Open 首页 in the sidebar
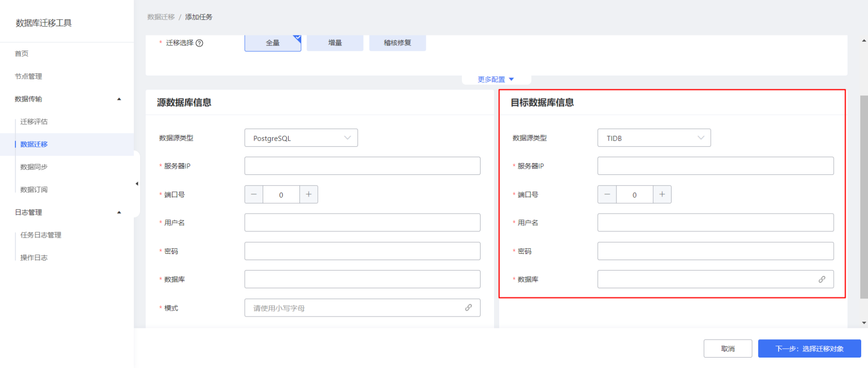The width and height of the screenshot is (868, 368). pyautogui.click(x=21, y=54)
